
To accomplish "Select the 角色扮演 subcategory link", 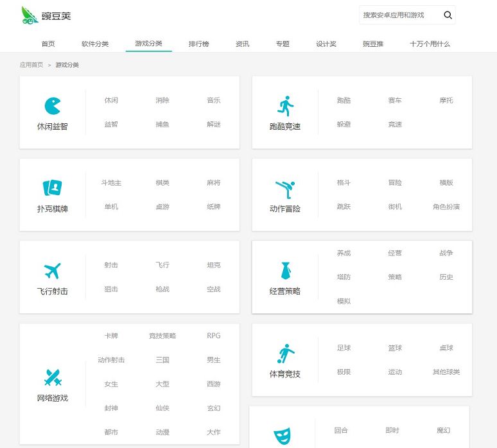I will [x=446, y=207].
